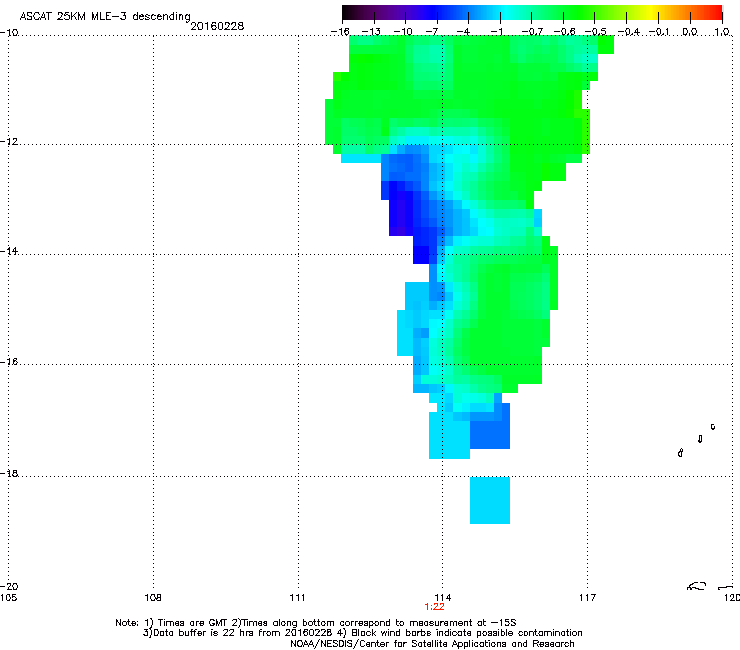Click the yellow band of the color scale bar
Image resolution: width=740 pixels, height=650 pixels.
[651, 12]
